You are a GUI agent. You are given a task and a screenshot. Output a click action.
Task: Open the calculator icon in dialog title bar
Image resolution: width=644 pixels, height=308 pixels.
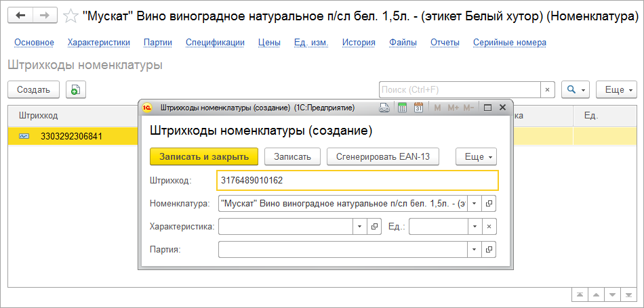click(x=402, y=107)
